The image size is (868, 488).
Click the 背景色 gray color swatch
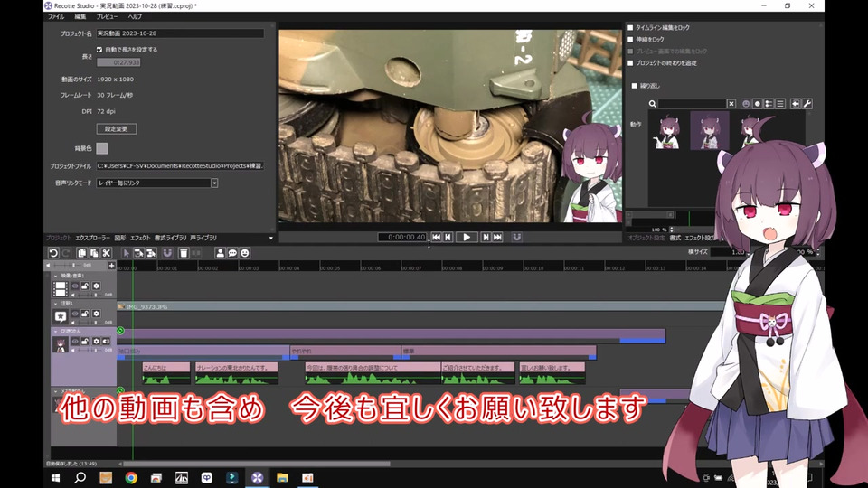(x=102, y=148)
